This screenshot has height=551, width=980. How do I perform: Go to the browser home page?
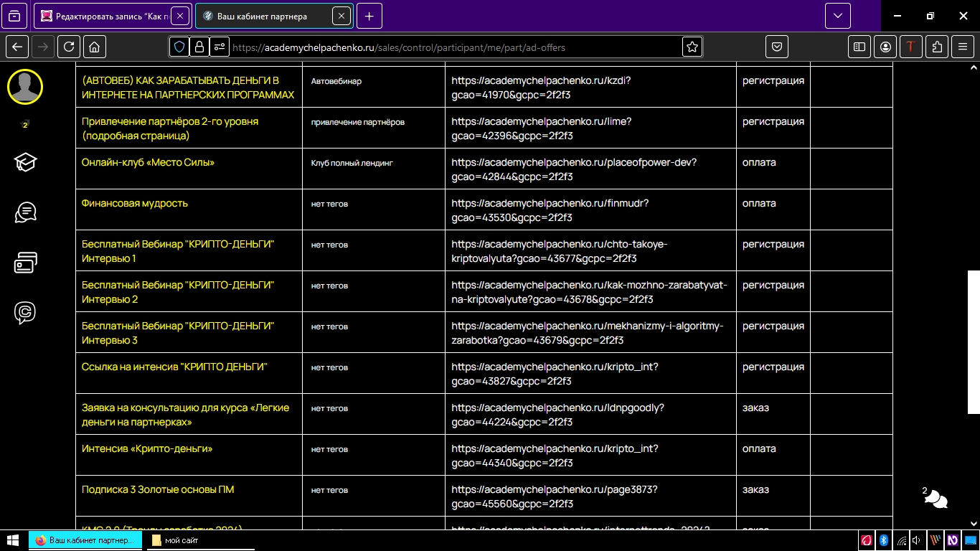click(x=94, y=47)
